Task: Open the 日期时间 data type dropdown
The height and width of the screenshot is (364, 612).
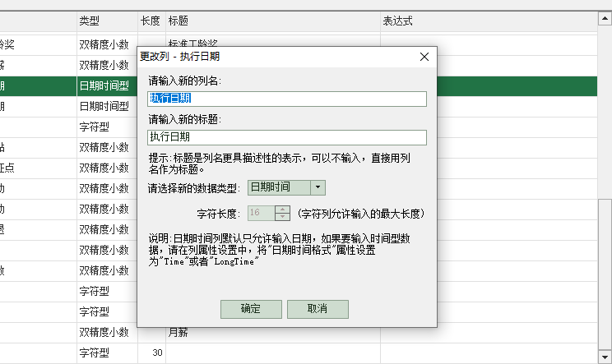Action: pos(280,187)
